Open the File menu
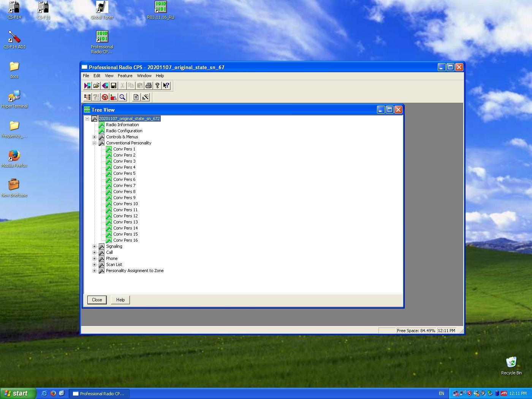Viewport: 532px width, 399px height. click(86, 76)
